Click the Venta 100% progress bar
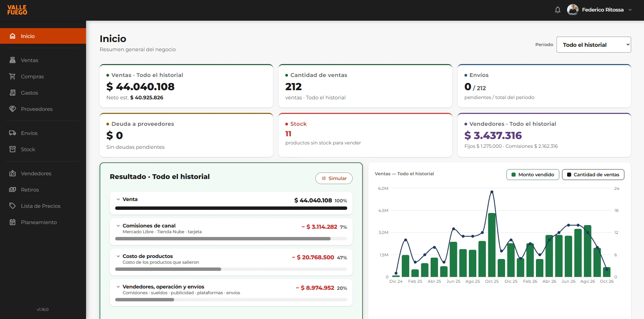This screenshot has width=644, height=319. 231,208
